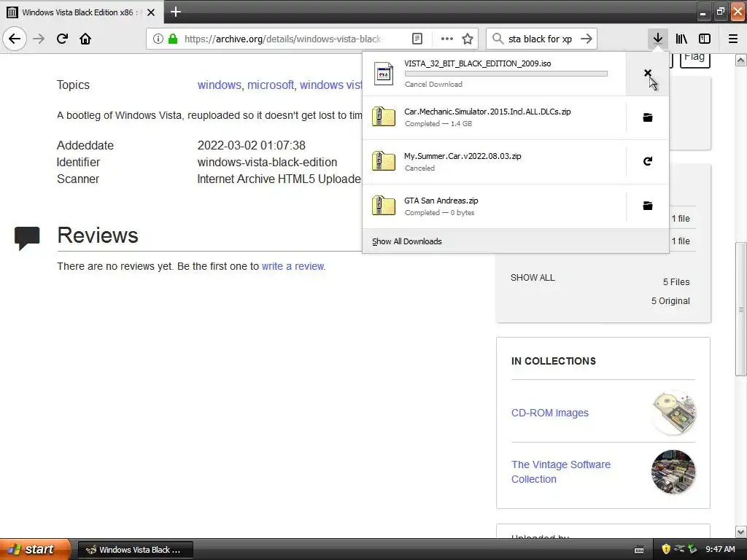Toggle the downloads toolbar button
This screenshot has height=560, width=747.
[x=658, y=39]
